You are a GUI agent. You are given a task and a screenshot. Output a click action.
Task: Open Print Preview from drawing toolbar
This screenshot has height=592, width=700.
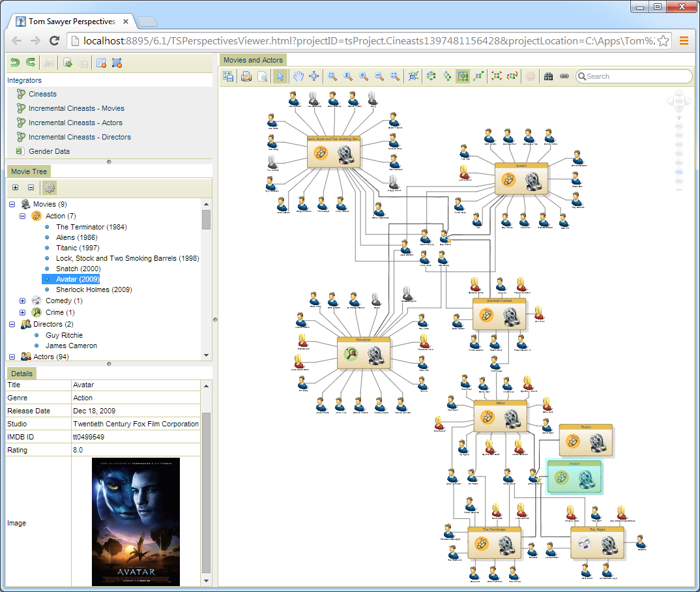263,76
